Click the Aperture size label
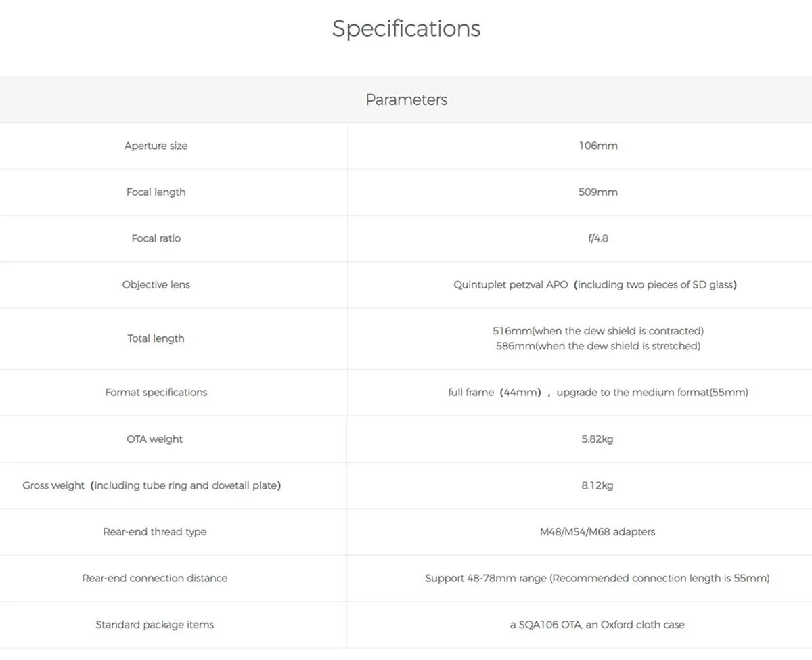This screenshot has height=660, width=812. [x=156, y=146]
